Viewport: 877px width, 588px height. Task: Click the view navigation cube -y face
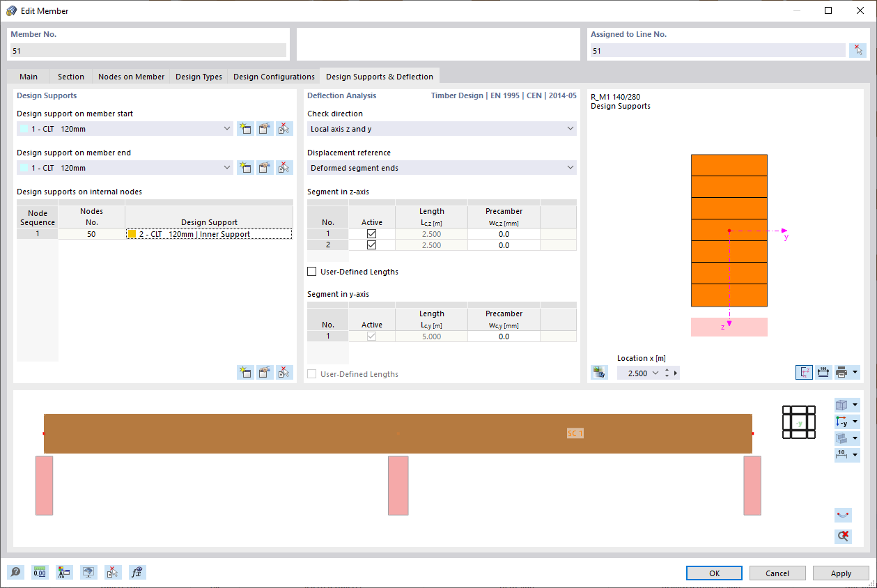click(x=799, y=422)
